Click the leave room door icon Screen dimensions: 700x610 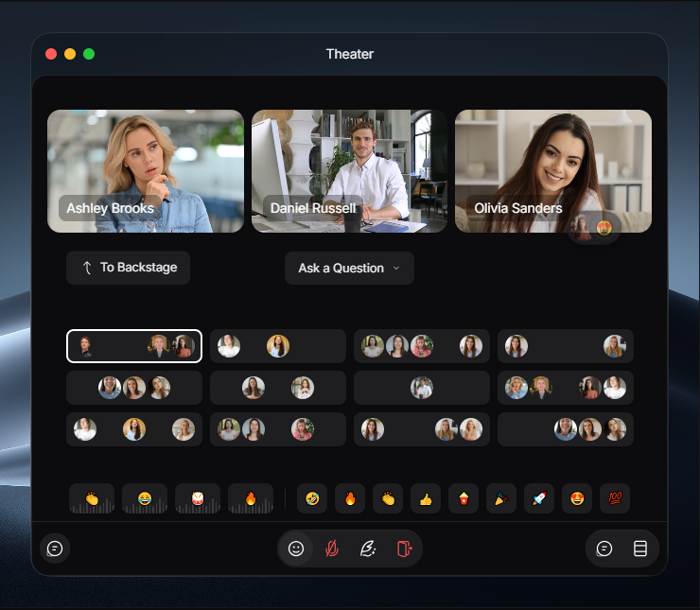(x=405, y=549)
